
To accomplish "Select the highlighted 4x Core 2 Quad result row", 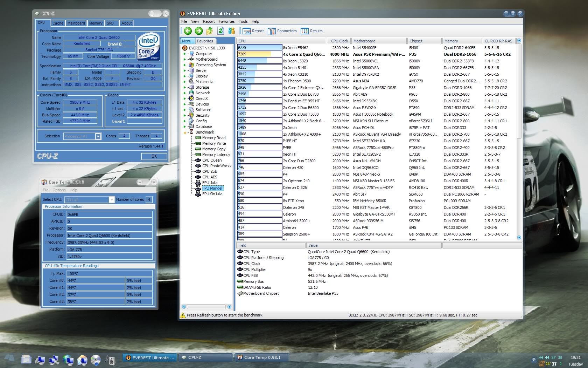I will pos(376,54).
